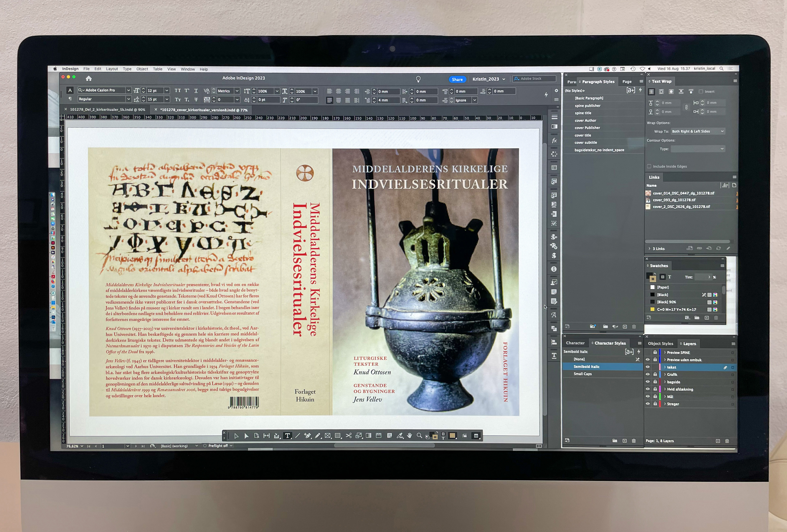The image size is (787, 532).
Task: Click Clear Overrides icon in Paragraph Styles
Action: [615, 327]
